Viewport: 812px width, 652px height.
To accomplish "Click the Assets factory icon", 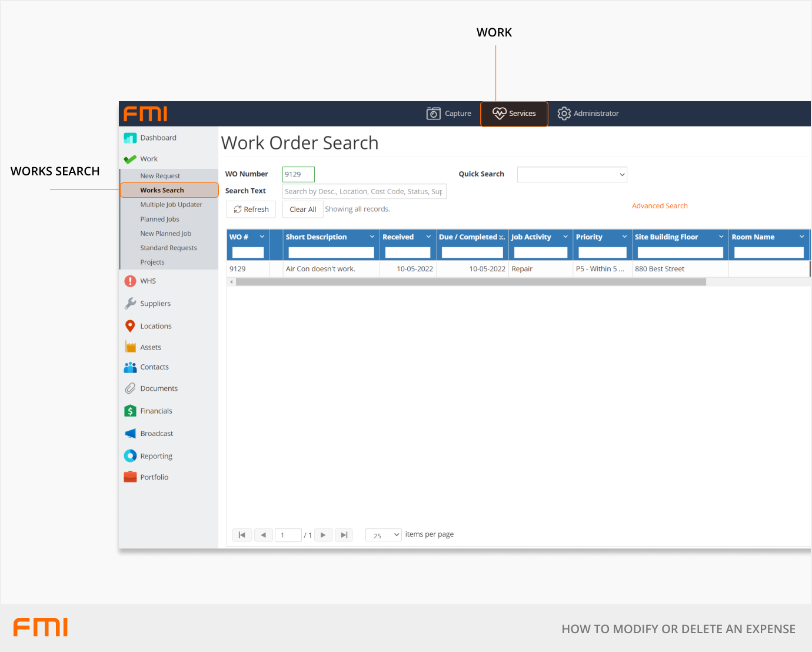I will 130,347.
